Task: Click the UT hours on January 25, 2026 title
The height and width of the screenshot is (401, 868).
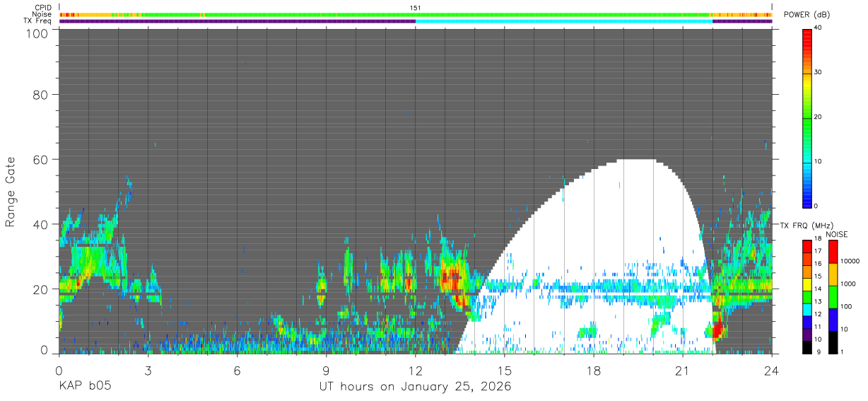Action: tap(416, 387)
